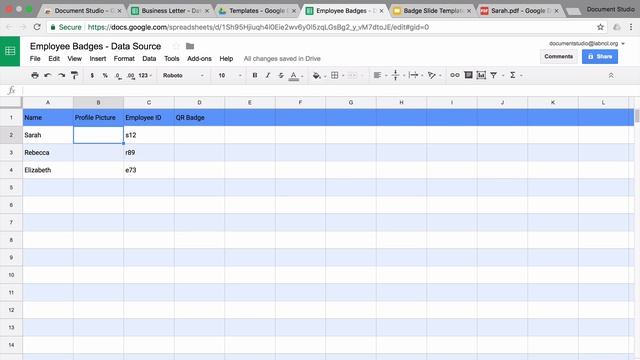Open the Add-ons menu

pyautogui.click(x=199, y=58)
